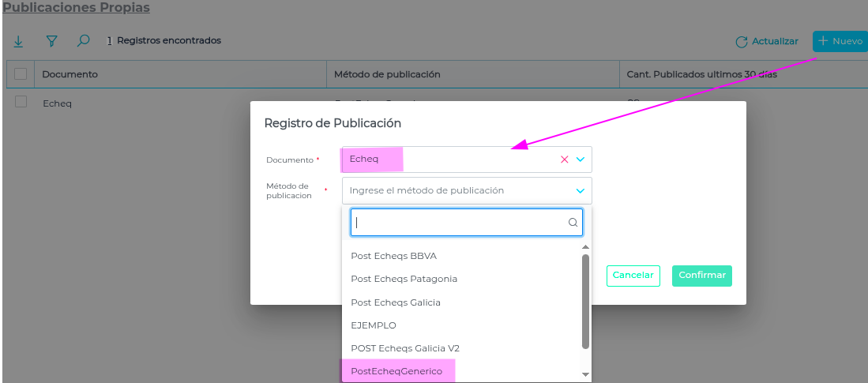868x383 pixels.
Task: Click the search icon inside the dropdown filter
Action: point(573,223)
